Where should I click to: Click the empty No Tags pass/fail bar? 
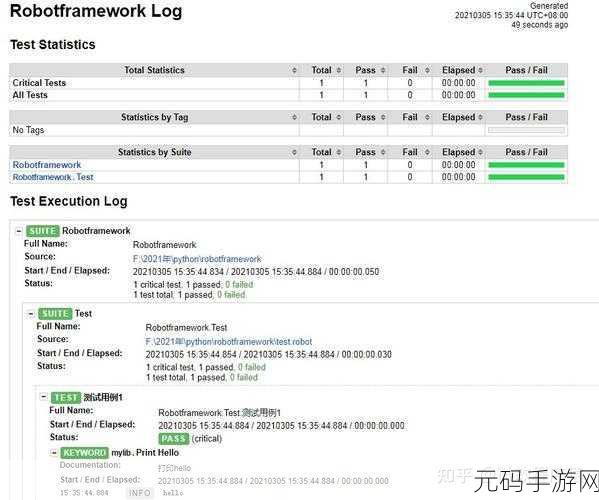pos(526,130)
